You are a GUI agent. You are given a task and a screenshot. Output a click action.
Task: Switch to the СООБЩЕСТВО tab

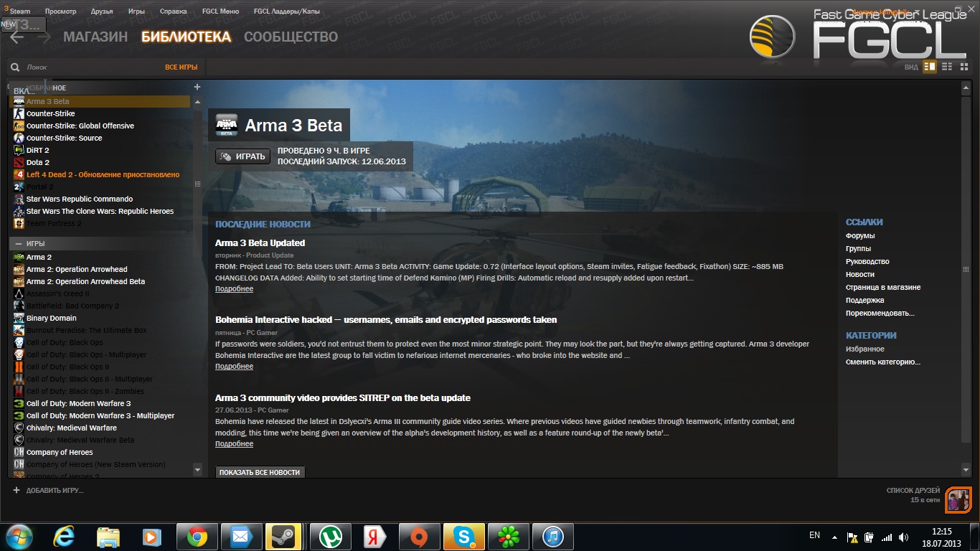291,37
